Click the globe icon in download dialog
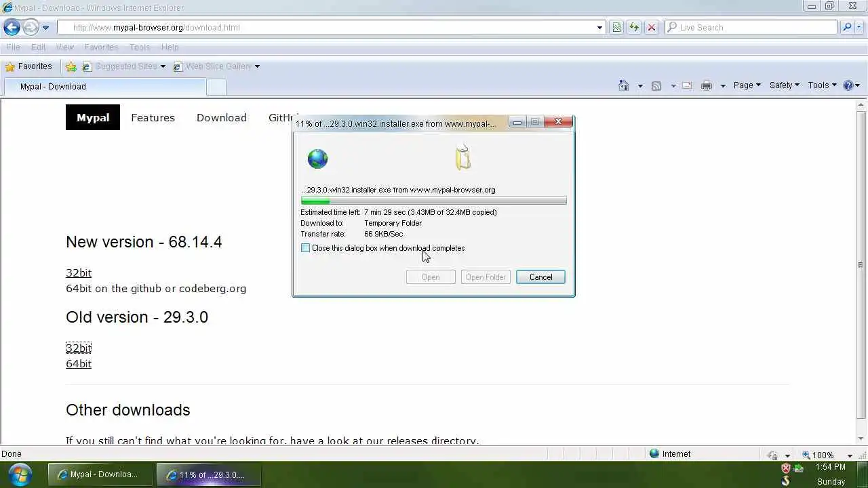This screenshot has width=868, height=488. (x=317, y=159)
